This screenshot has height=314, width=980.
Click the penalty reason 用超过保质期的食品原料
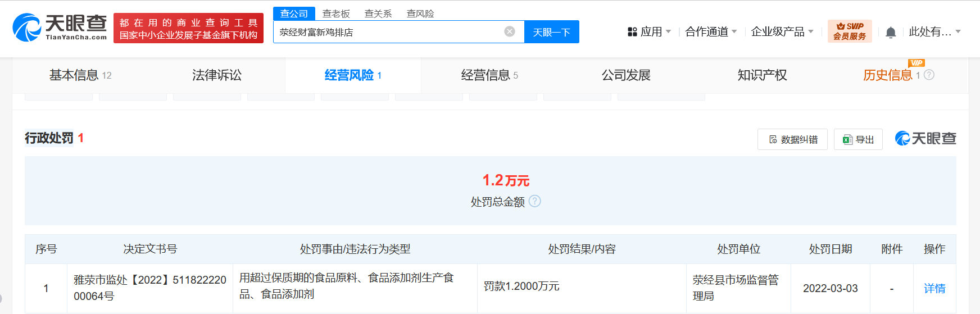click(346, 286)
